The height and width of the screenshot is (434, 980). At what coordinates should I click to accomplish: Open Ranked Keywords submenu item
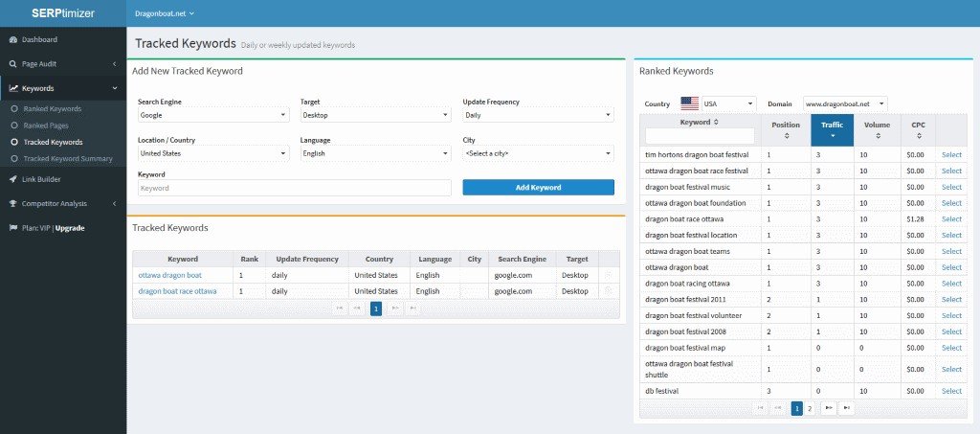point(53,109)
